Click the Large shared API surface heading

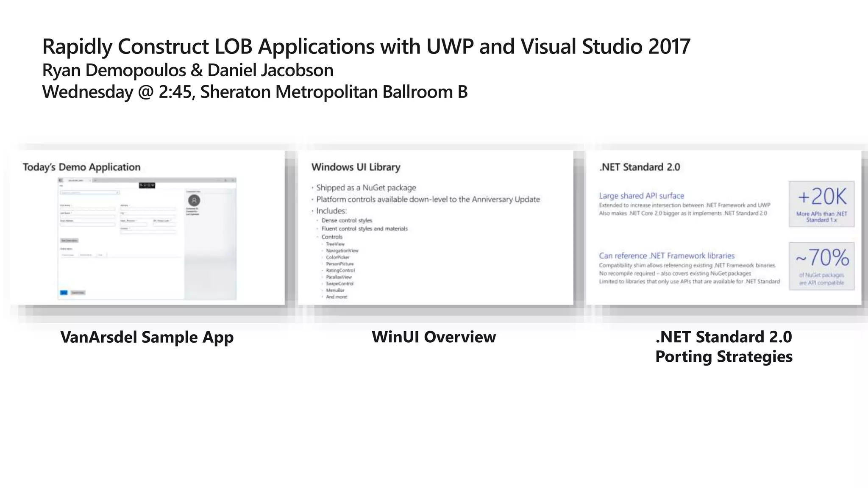(x=641, y=196)
